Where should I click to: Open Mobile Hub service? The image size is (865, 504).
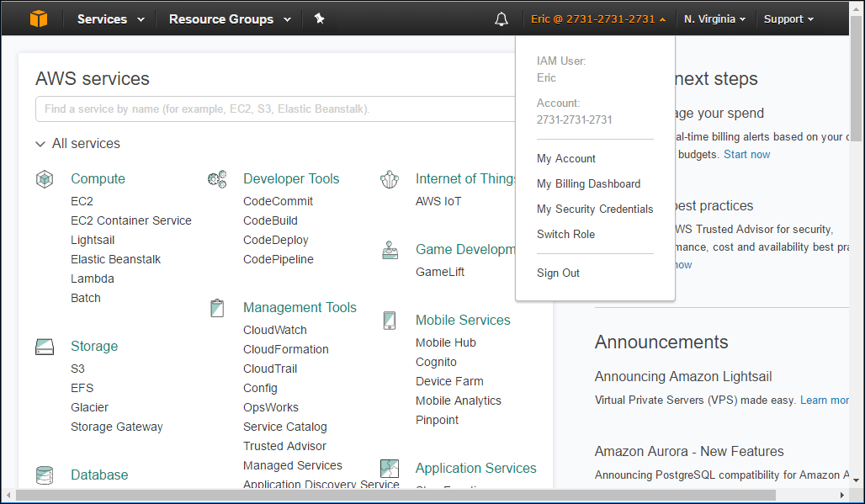pyautogui.click(x=446, y=342)
